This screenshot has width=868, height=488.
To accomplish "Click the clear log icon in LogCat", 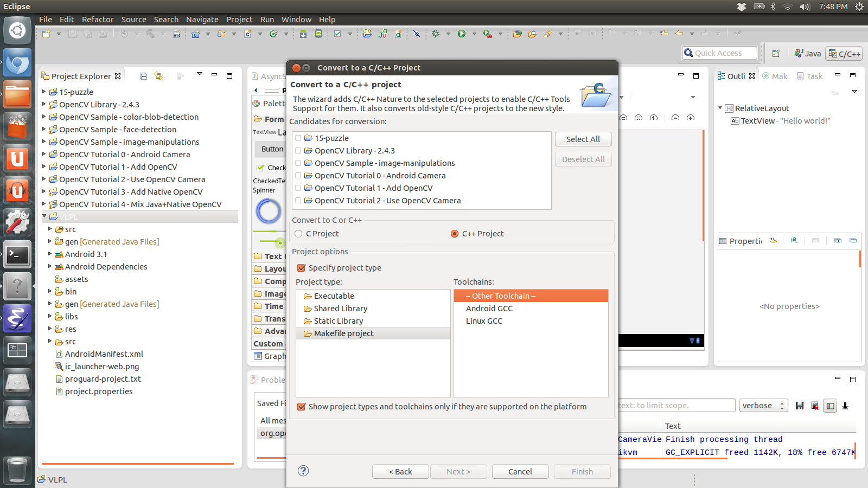I will (x=815, y=406).
